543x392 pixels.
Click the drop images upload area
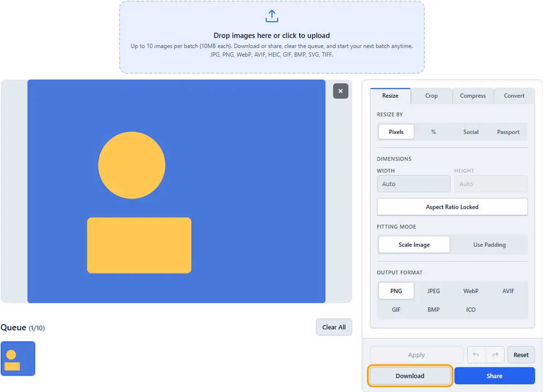(271, 37)
